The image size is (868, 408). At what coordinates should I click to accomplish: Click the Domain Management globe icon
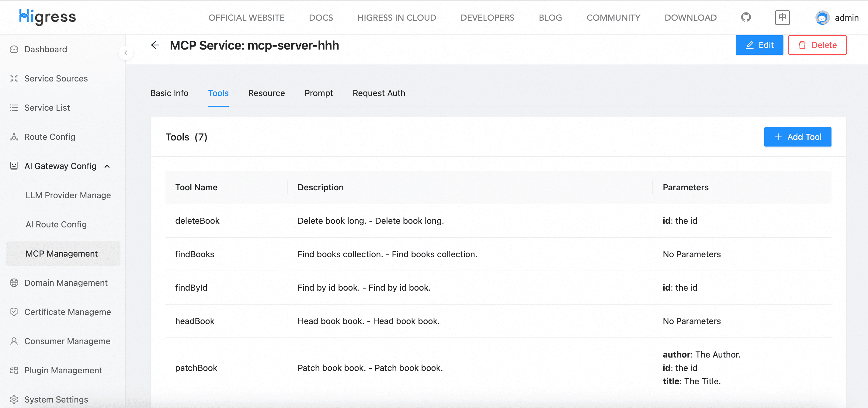coord(14,283)
